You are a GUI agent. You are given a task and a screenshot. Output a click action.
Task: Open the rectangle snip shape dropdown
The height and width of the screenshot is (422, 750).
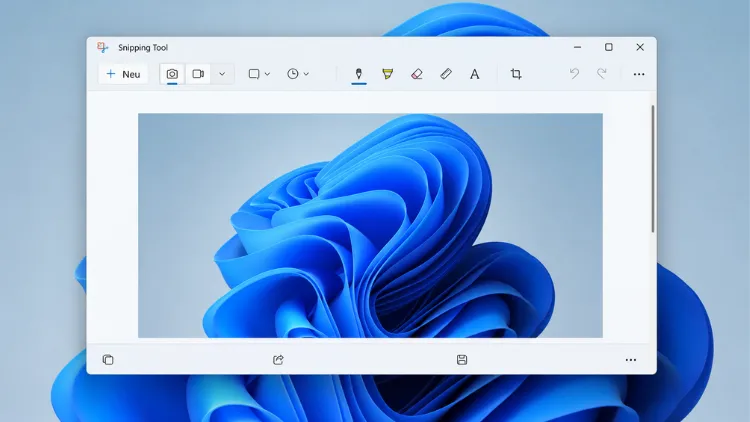(259, 74)
